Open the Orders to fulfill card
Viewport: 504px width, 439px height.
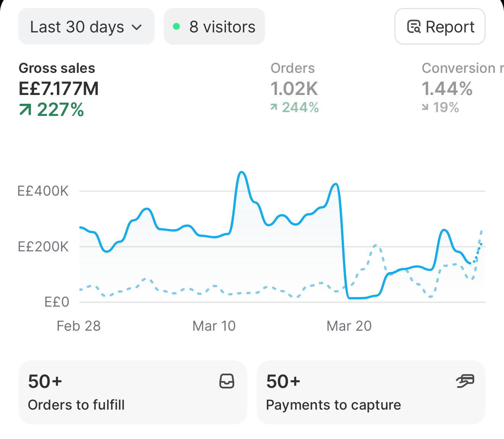coord(133,392)
